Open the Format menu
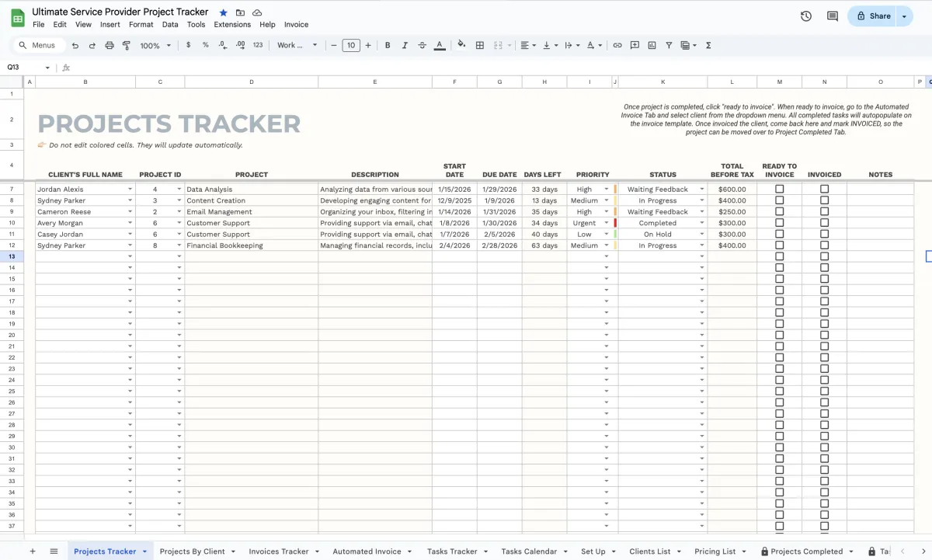 141,25
